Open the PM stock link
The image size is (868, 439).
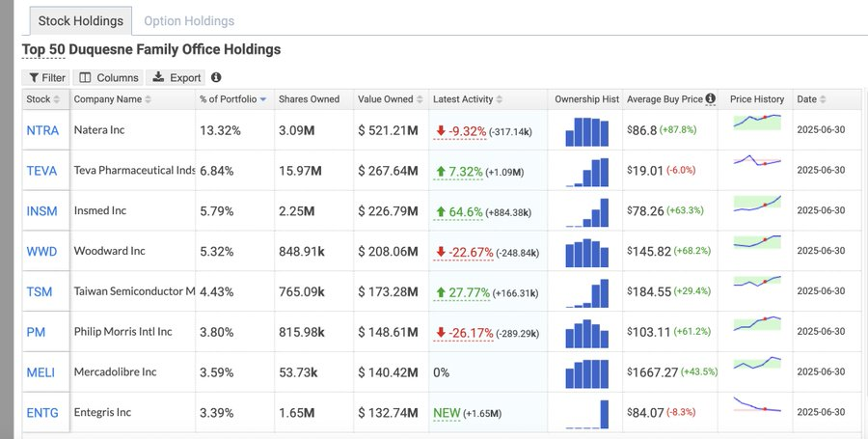coord(36,332)
